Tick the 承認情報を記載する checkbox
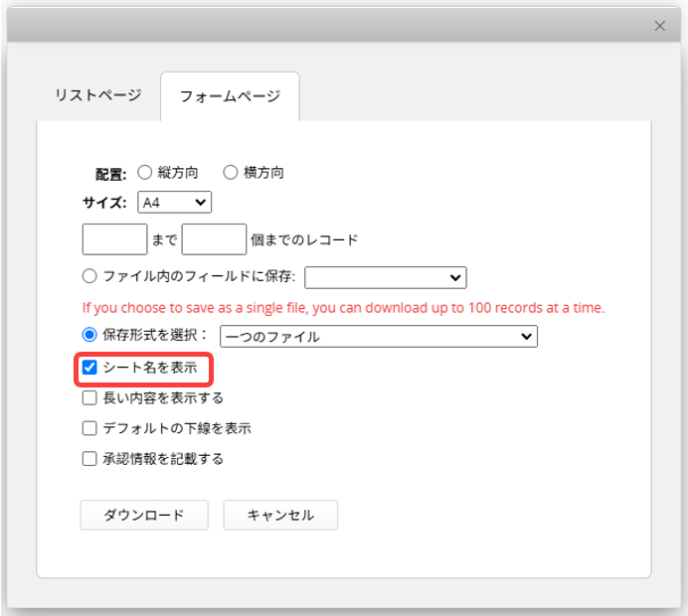The height and width of the screenshot is (616, 688). 89,459
